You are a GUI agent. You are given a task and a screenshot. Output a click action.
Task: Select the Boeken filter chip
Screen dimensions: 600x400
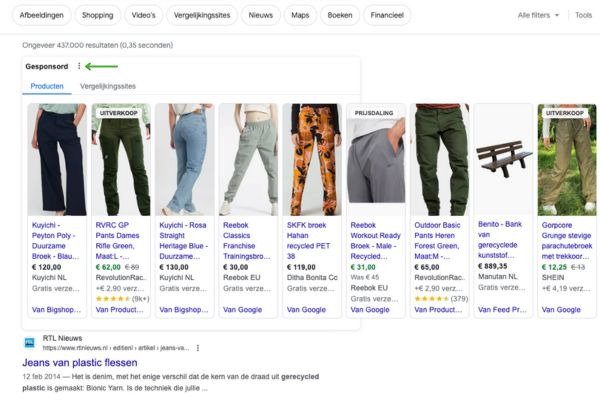(x=342, y=16)
